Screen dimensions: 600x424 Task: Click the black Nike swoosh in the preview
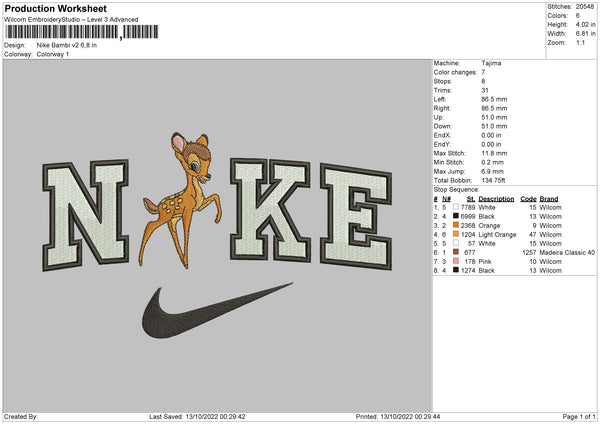(x=217, y=311)
